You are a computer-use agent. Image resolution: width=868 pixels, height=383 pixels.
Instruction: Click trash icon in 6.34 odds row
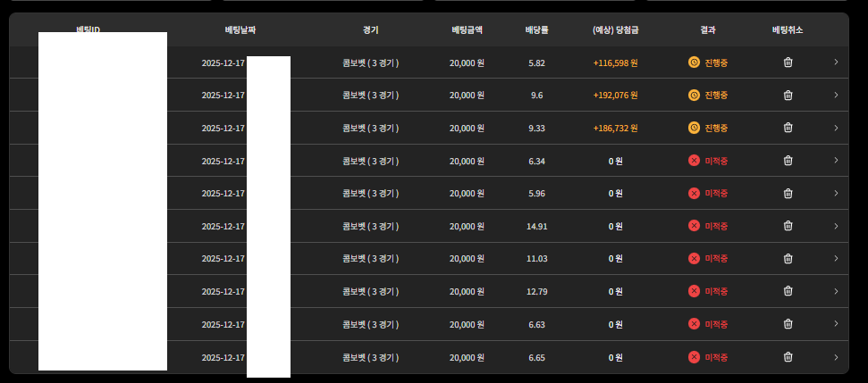[788, 161]
